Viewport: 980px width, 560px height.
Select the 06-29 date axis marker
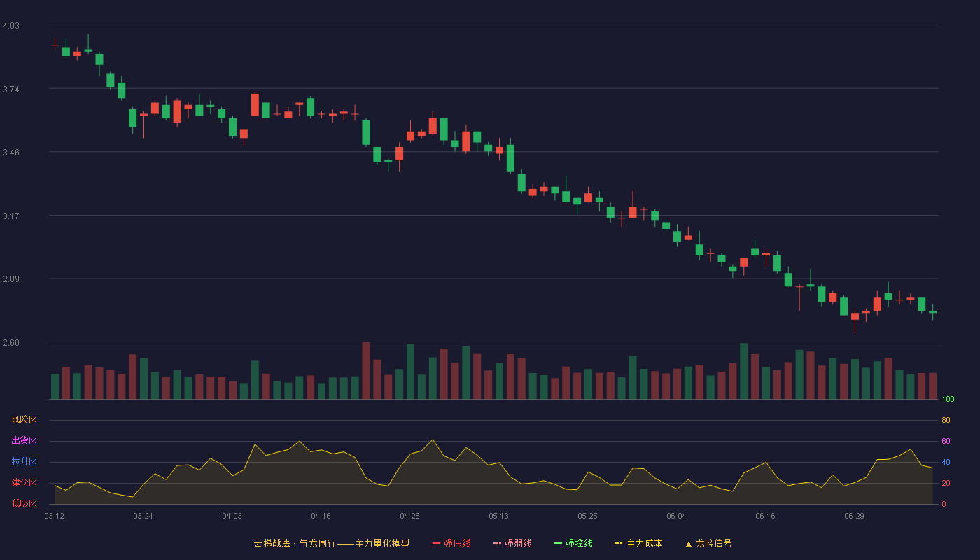pyautogui.click(x=854, y=516)
